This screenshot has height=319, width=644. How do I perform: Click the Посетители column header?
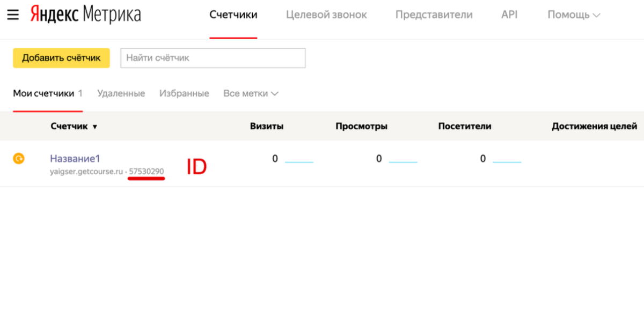(465, 127)
